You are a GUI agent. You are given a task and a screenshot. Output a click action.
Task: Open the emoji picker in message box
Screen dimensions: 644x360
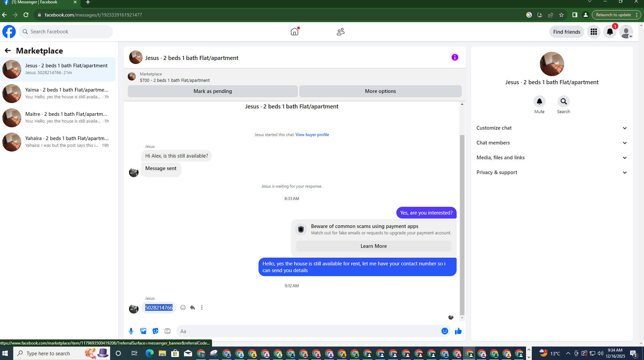pyautogui.click(x=445, y=331)
